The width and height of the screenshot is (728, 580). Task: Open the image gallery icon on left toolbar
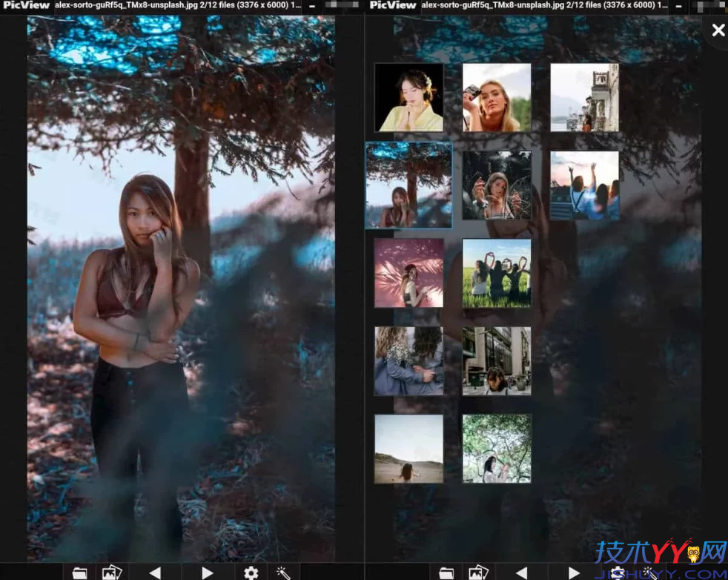pos(111,572)
